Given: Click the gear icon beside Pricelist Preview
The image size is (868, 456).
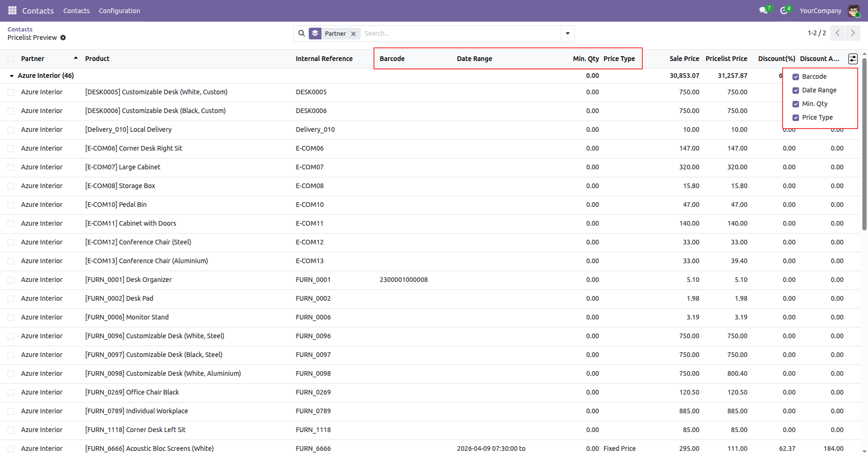Looking at the screenshot, I should coord(63,38).
